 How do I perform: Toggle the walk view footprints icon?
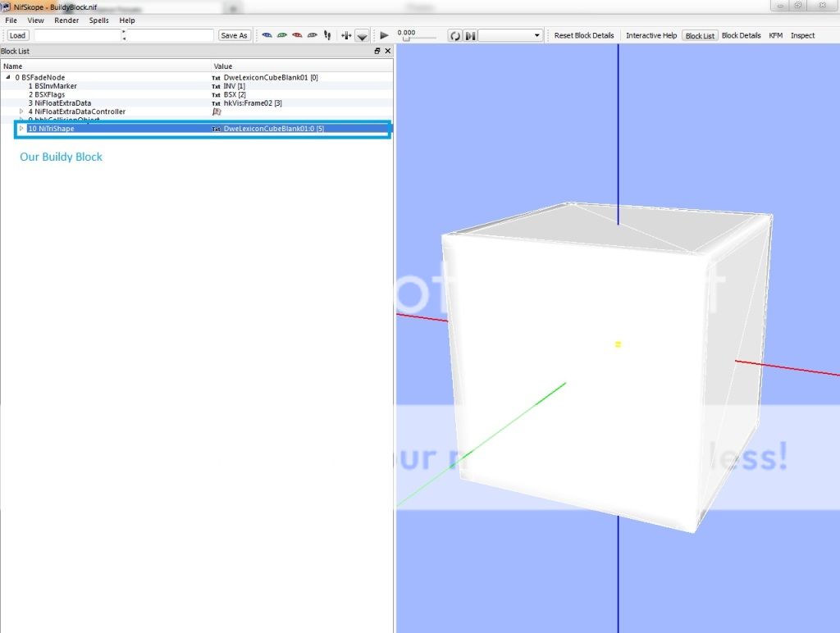click(x=327, y=35)
